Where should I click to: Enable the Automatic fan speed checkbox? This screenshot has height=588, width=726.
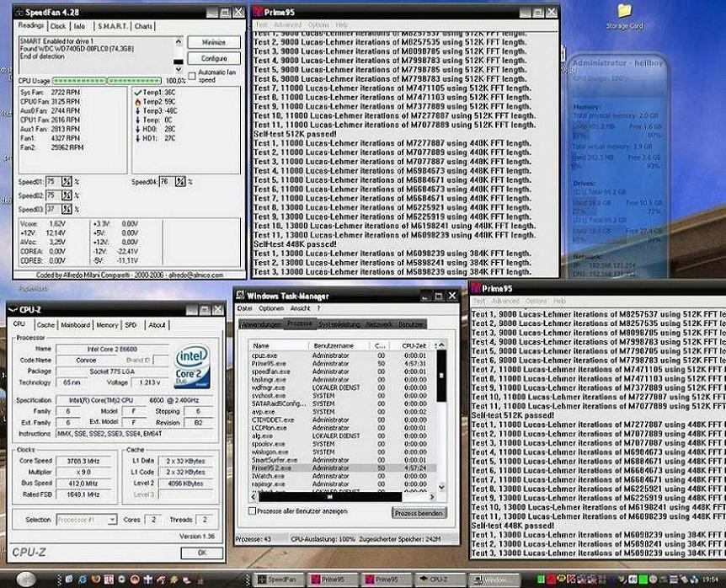[192, 76]
